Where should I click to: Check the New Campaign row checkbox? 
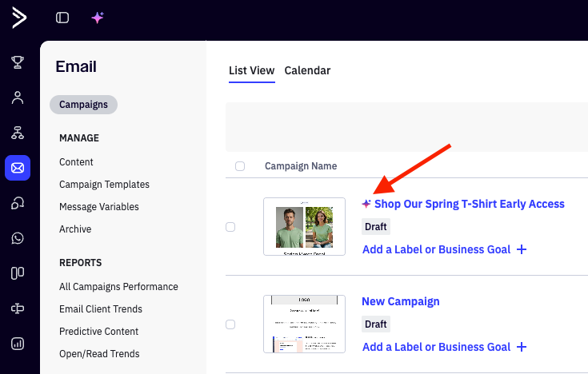click(x=230, y=324)
